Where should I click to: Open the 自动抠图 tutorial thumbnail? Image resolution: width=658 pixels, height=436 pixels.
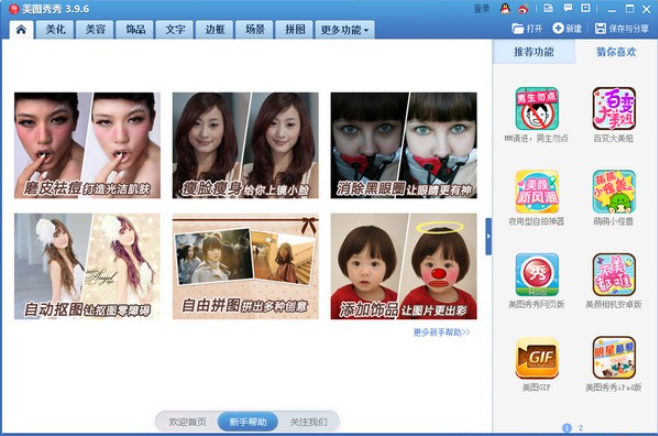[87, 266]
